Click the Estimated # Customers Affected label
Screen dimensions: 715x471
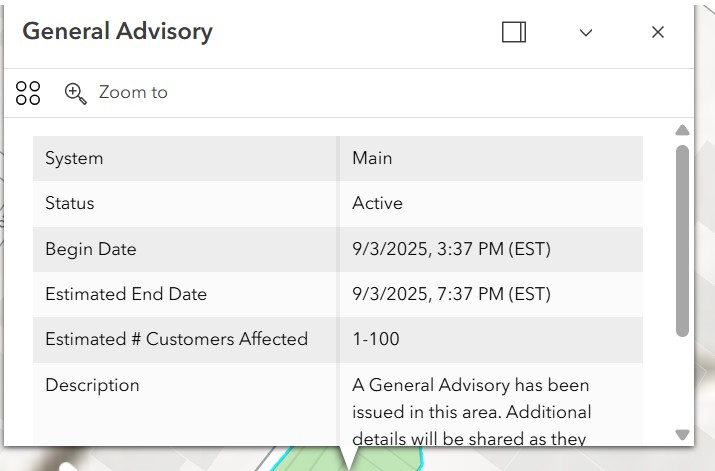[x=176, y=339]
